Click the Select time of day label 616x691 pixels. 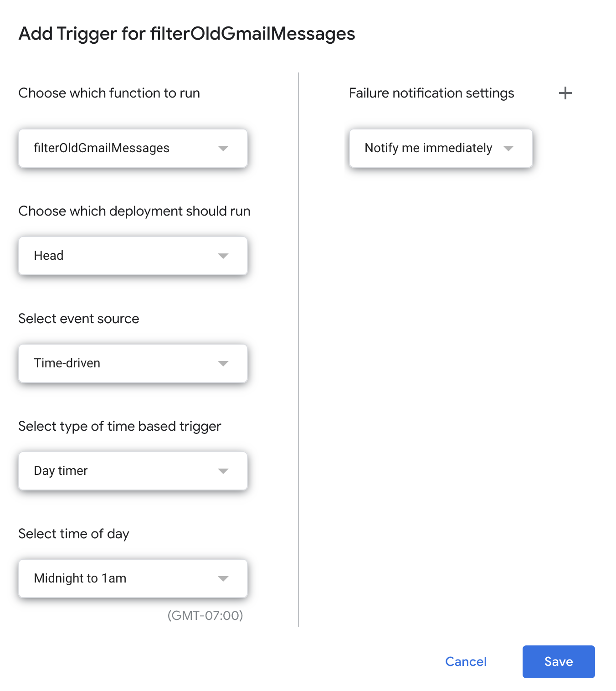click(x=74, y=534)
